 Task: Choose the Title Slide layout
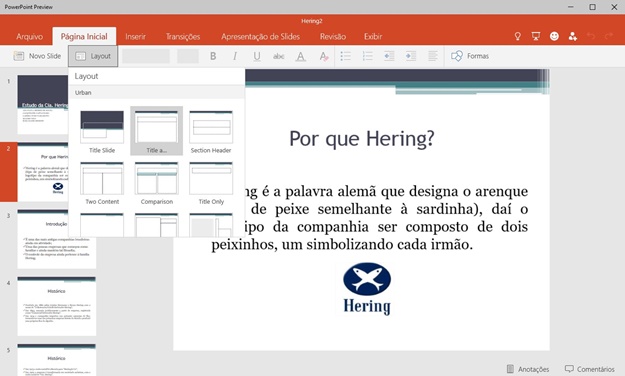102,132
